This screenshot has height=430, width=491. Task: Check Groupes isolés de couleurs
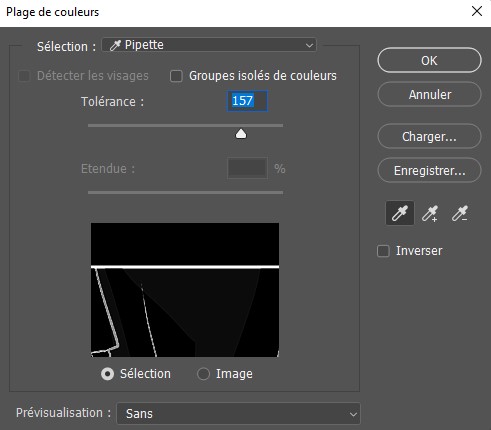coord(176,76)
